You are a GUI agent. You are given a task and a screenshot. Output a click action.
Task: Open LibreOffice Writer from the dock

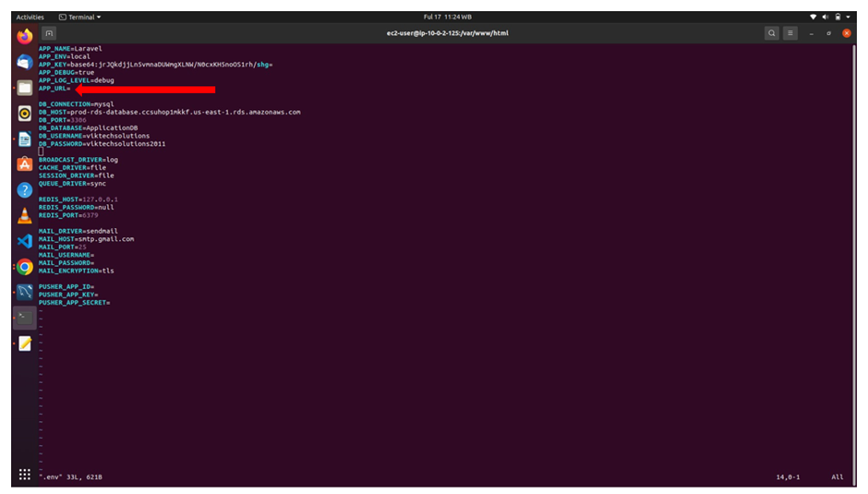[24, 139]
